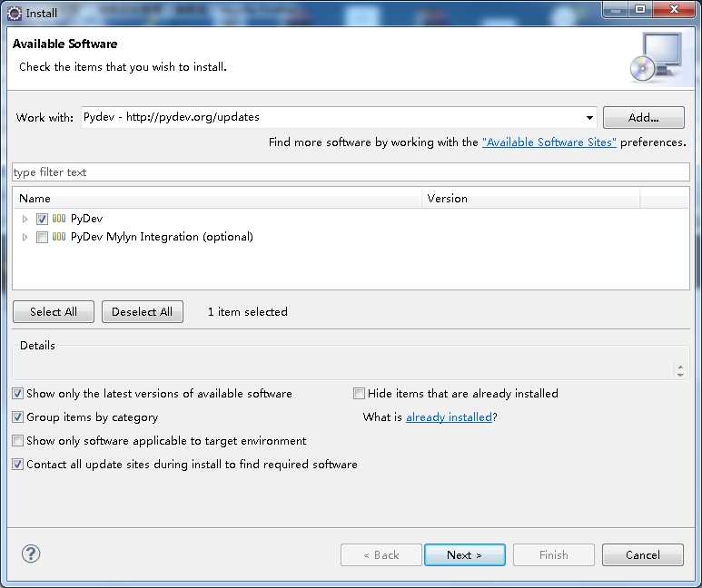Maximize the Install dialog window
Image resolution: width=702 pixels, height=588 pixels.
click(640, 9)
